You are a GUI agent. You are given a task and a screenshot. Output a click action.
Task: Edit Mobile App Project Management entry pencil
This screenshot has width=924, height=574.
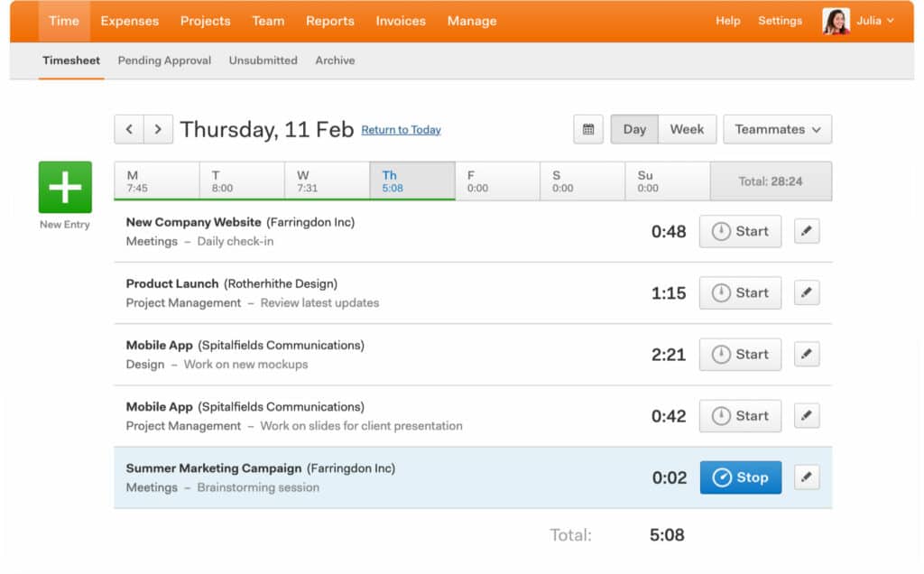807,415
